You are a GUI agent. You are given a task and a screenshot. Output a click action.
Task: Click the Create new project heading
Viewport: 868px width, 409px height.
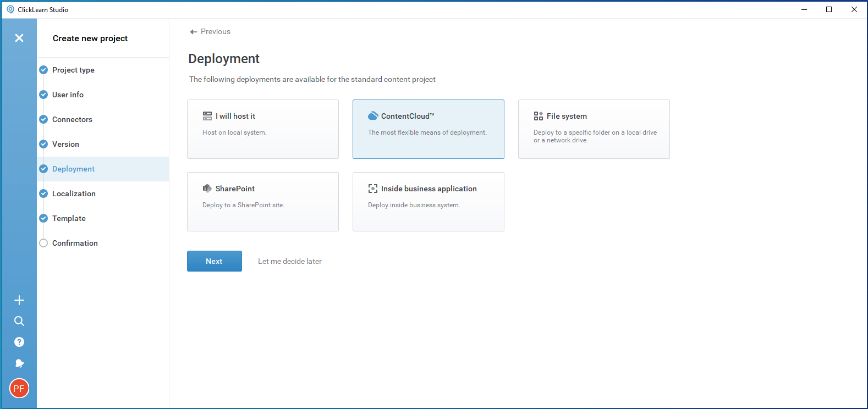90,38
